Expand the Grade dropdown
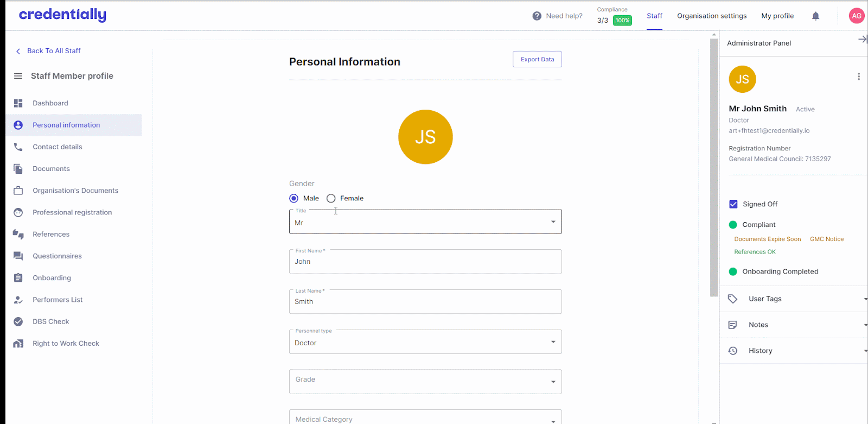 click(x=425, y=382)
